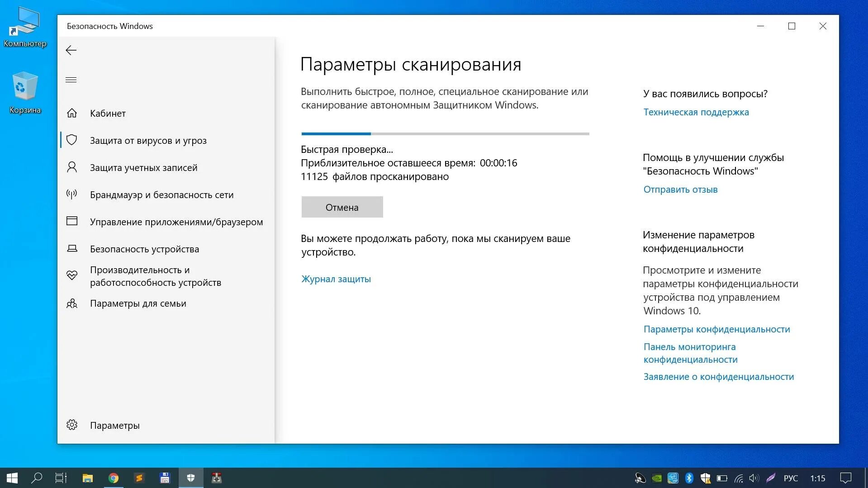Open network Wi-Fi tray icon
Viewport: 868px width, 488px height.
[738, 478]
